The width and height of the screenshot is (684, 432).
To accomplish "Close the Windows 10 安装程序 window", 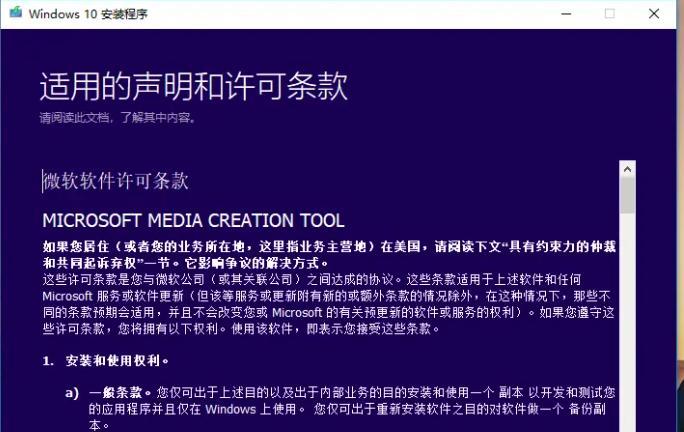I will (653, 14).
